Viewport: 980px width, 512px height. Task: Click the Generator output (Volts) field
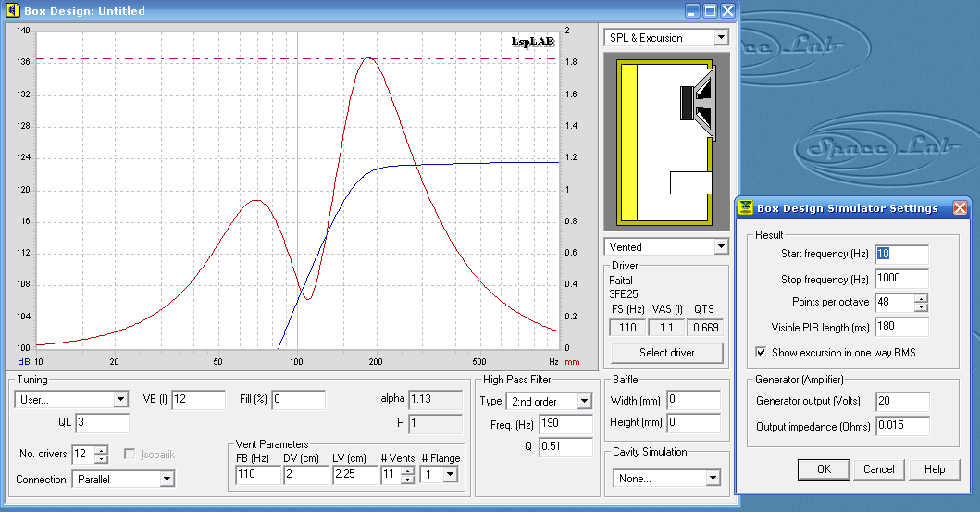901,402
